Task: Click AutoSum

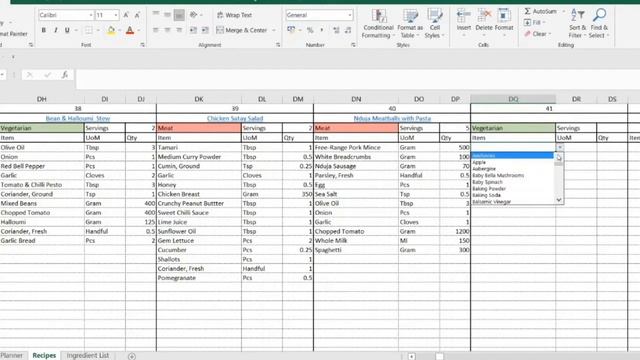Action: [x=540, y=11]
